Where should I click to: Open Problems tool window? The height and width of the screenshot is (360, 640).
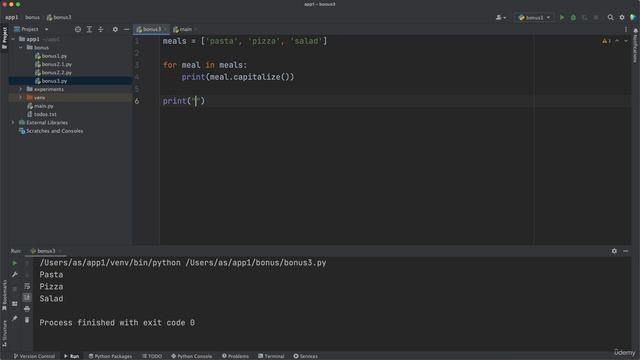click(236, 356)
